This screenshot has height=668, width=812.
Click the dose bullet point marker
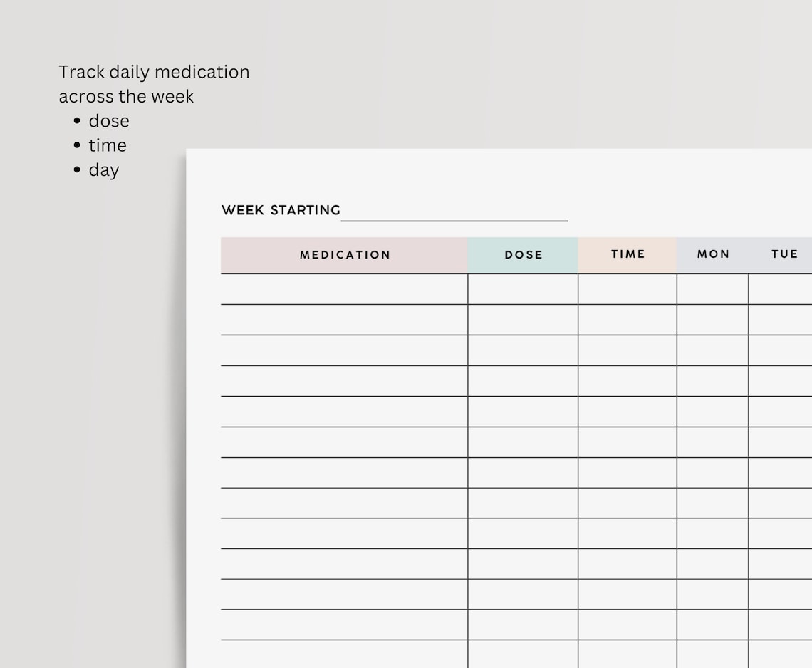coord(77,120)
